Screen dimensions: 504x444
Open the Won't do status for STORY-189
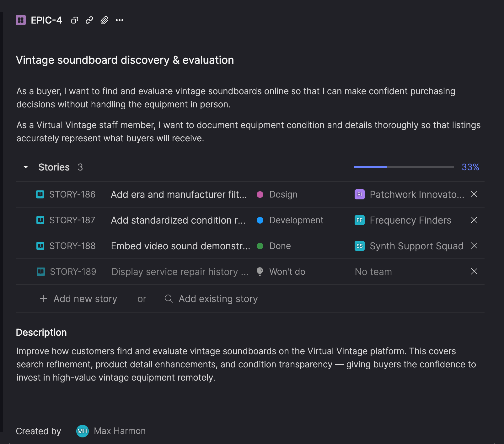point(287,272)
